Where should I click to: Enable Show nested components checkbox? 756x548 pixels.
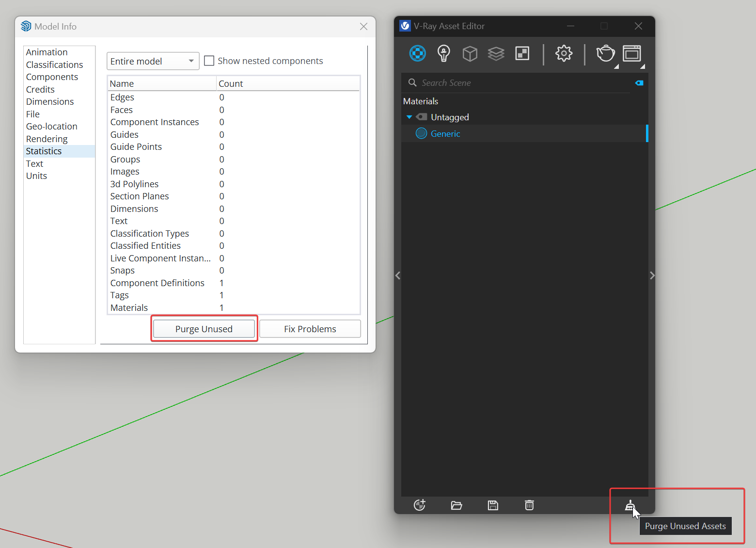coord(209,61)
